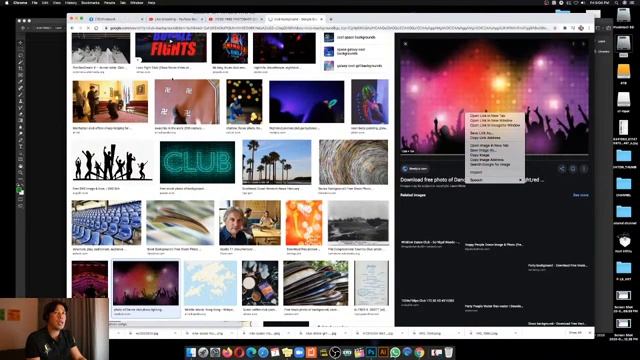Open the FIGHTS video thumbnail
The image size is (640, 360).
171,48
